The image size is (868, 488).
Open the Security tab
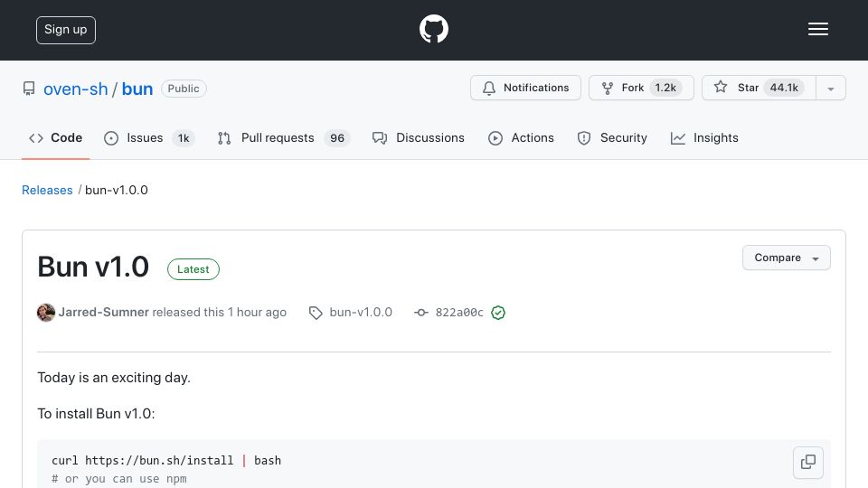click(612, 137)
